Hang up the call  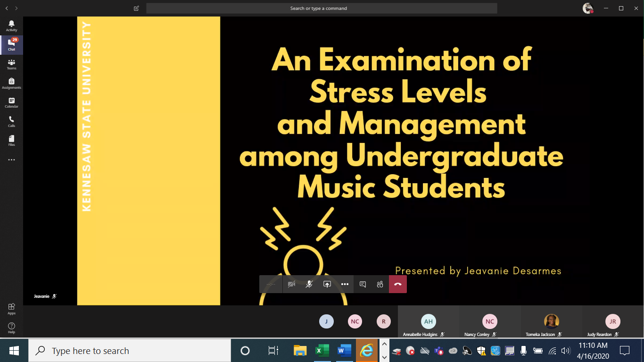click(x=397, y=284)
